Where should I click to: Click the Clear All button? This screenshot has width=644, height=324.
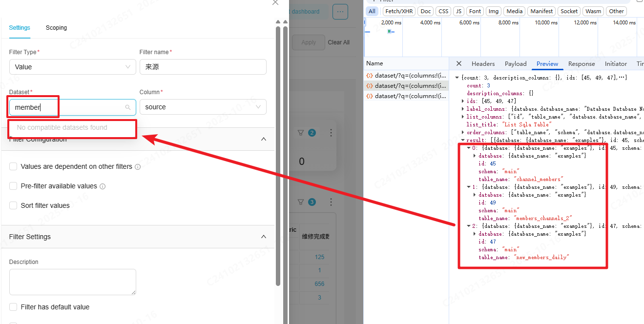[x=338, y=42]
